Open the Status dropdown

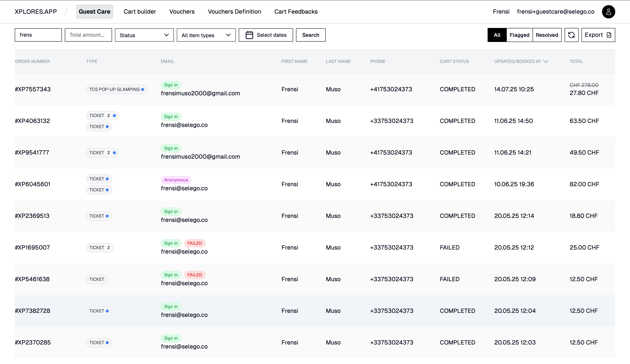[x=144, y=35]
